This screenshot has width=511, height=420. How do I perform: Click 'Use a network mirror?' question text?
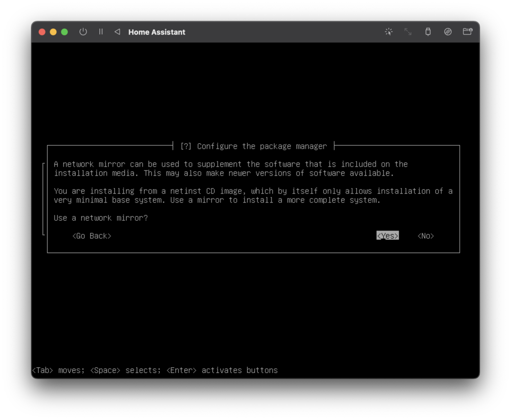pyautogui.click(x=101, y=217)
